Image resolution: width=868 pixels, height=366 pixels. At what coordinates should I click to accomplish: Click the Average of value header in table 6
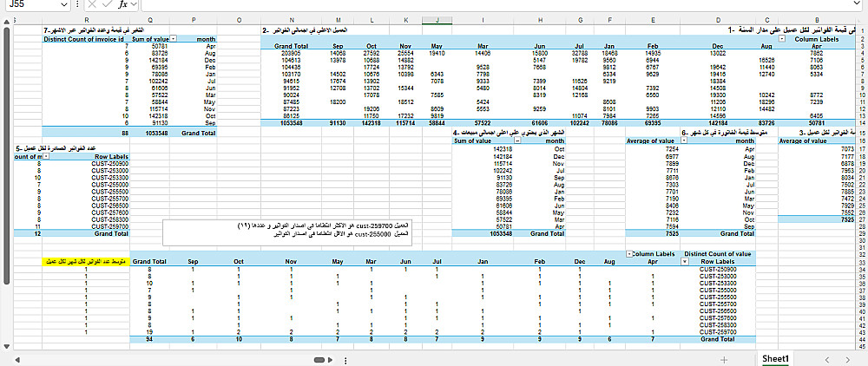pyautogui.click(x=650, y=141)
